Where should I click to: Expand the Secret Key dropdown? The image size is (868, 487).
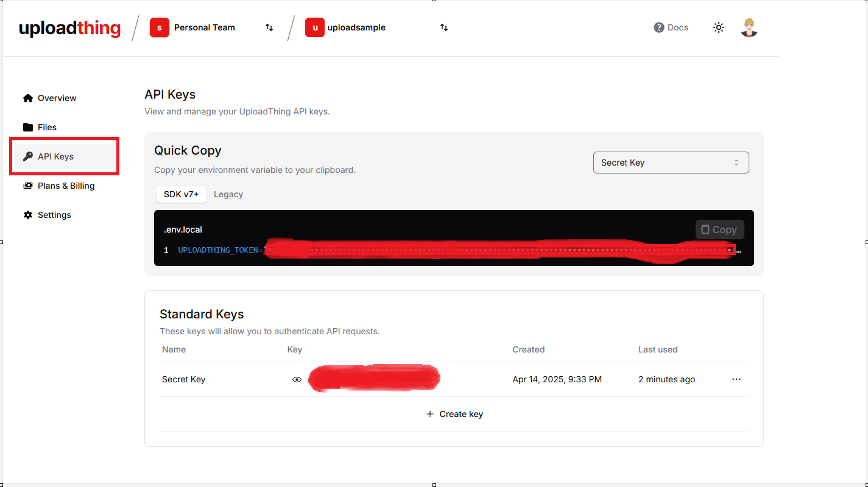[x=671, y=163]
